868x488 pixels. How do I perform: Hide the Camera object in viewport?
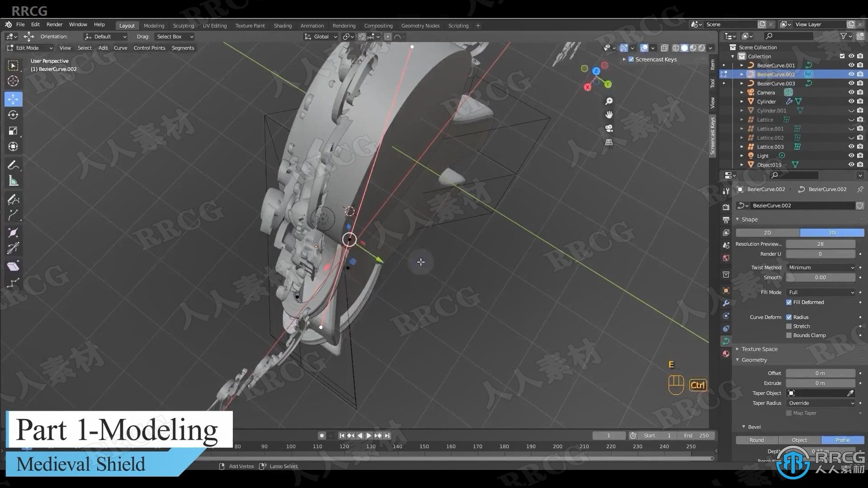(x=851, y=92)
